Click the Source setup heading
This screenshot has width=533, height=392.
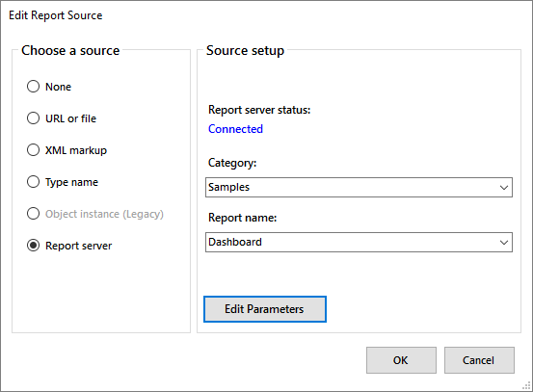point(245,51)
